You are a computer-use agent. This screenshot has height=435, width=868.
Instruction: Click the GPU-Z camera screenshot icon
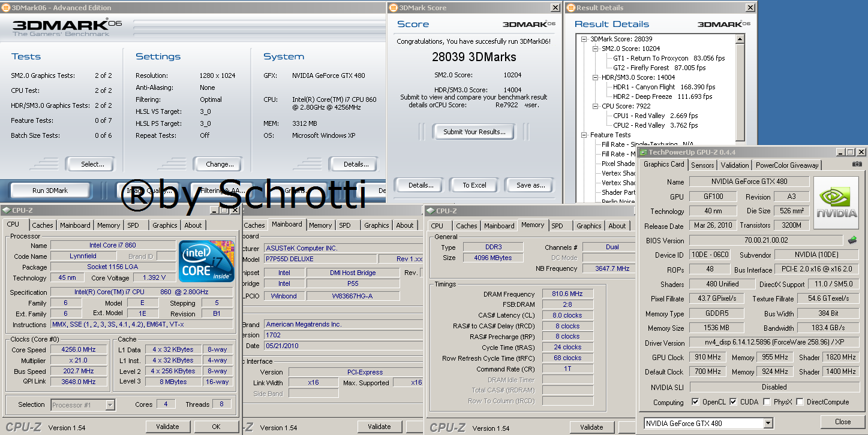tap(857, 164)
